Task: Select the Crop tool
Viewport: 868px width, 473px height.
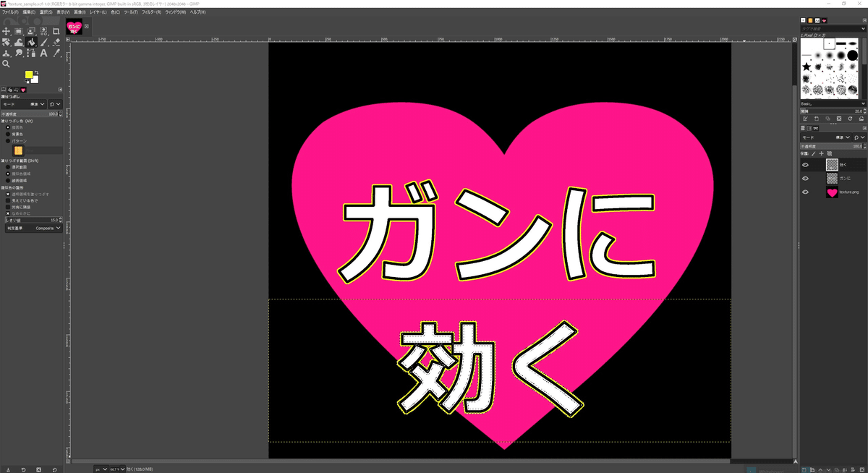Action: (x=56, y=31)
